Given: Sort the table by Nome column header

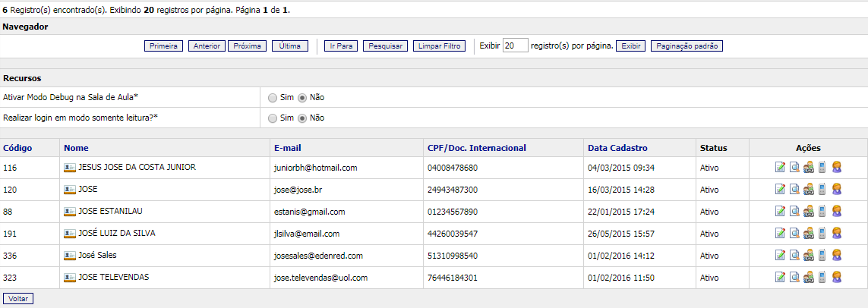Looking at the screenshot, I should coord(77,148).
